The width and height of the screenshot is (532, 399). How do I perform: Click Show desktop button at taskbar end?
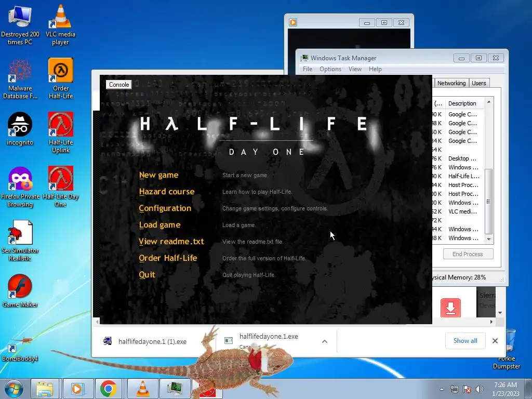coord(528,389)
